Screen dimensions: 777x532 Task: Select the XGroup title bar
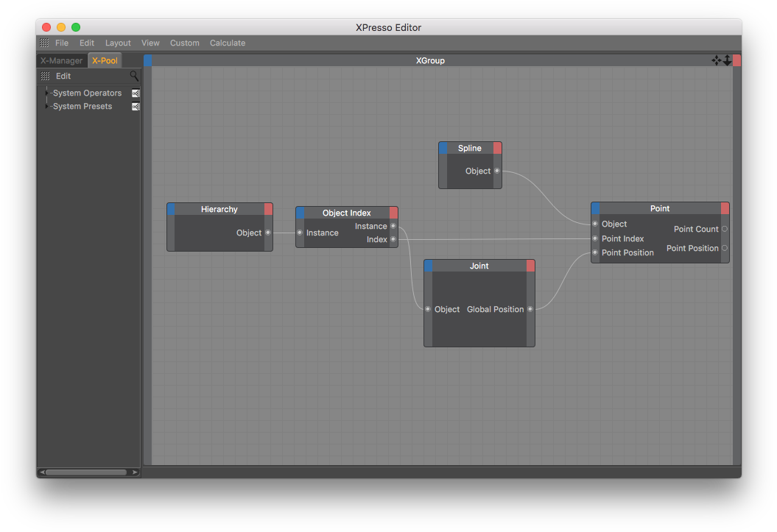coord(430,61)
